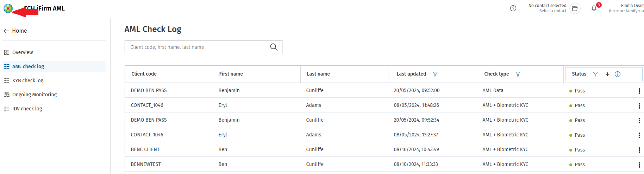
Task: Filter by Status column
Action: click(x=595, y=74)
